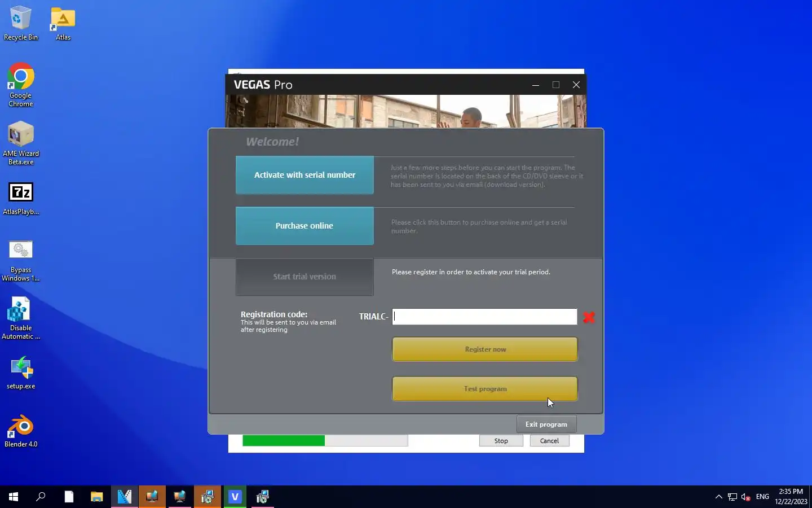Open File Explorer from taskbar
The image size is (812, 508).
click(96, 497)
